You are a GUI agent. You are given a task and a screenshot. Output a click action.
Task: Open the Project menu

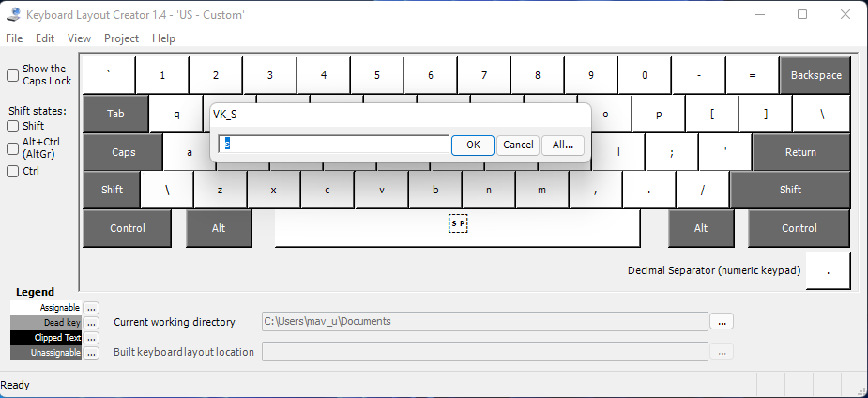[121, 38]
